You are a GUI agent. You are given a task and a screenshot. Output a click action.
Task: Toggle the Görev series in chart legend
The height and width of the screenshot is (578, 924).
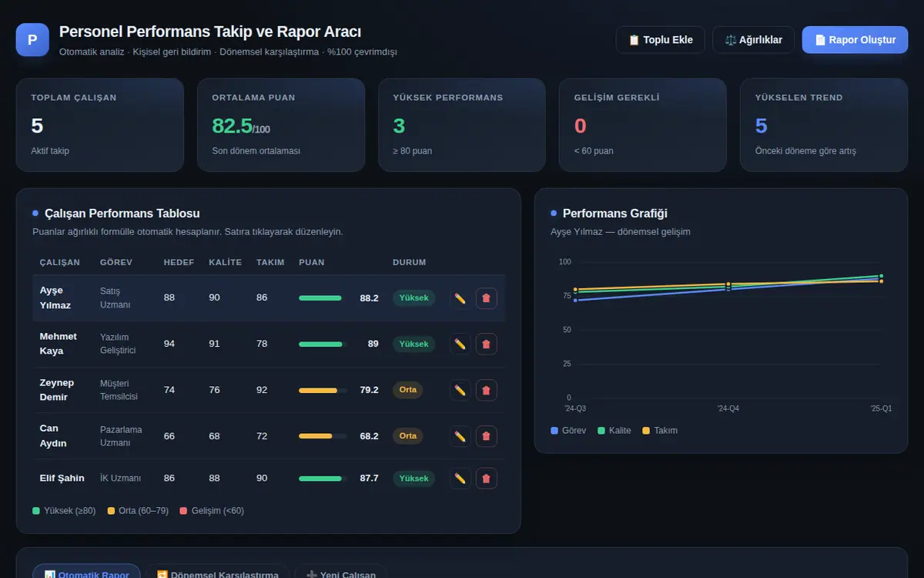point(568,431)
